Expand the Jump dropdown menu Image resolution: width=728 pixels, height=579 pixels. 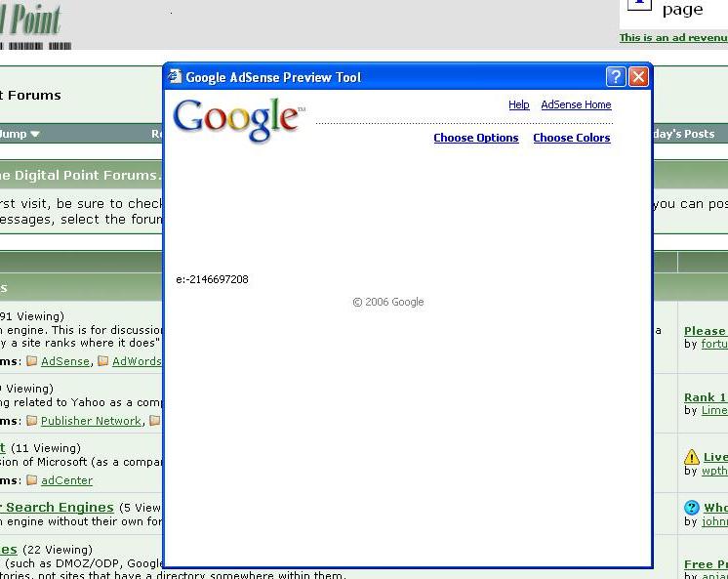[20, 134]
